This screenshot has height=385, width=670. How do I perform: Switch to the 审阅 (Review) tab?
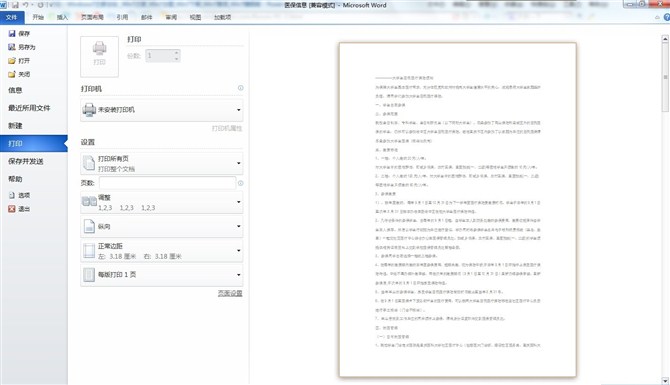(171, 18)
